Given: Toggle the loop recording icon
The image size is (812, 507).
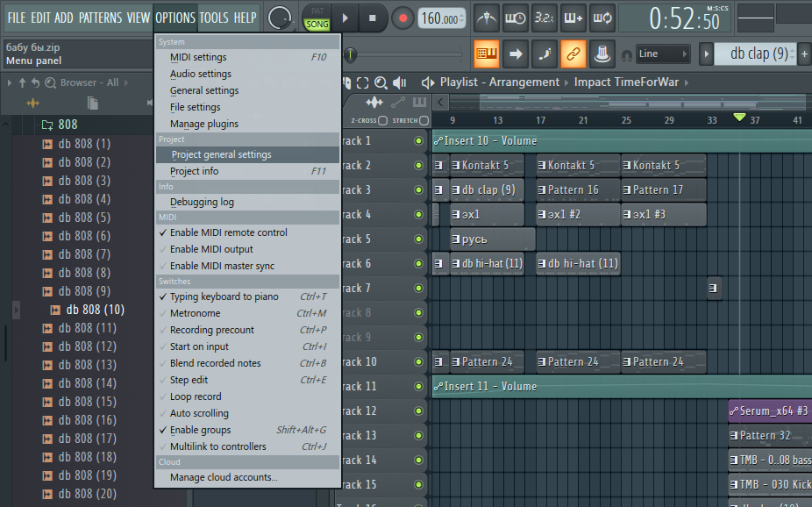Looking at the screenshot, I should 602,18.
